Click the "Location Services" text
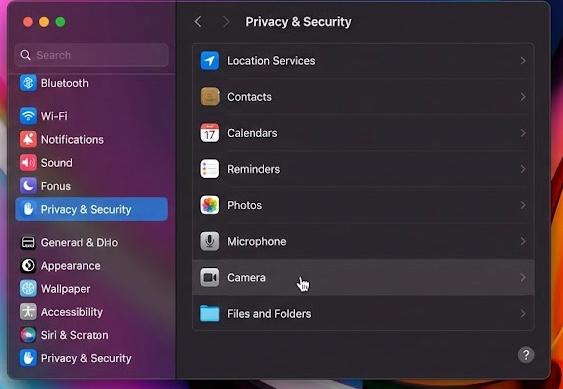This screenshot has height=389, width=563. pos(271,61)
